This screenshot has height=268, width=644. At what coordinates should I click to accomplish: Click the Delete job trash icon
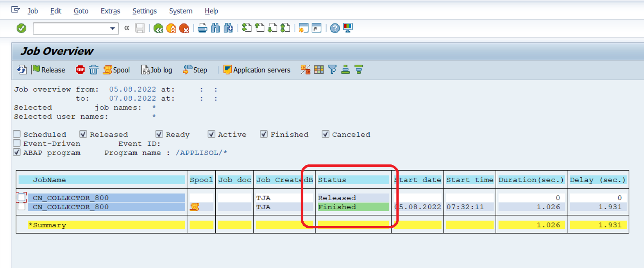(93, 70)
